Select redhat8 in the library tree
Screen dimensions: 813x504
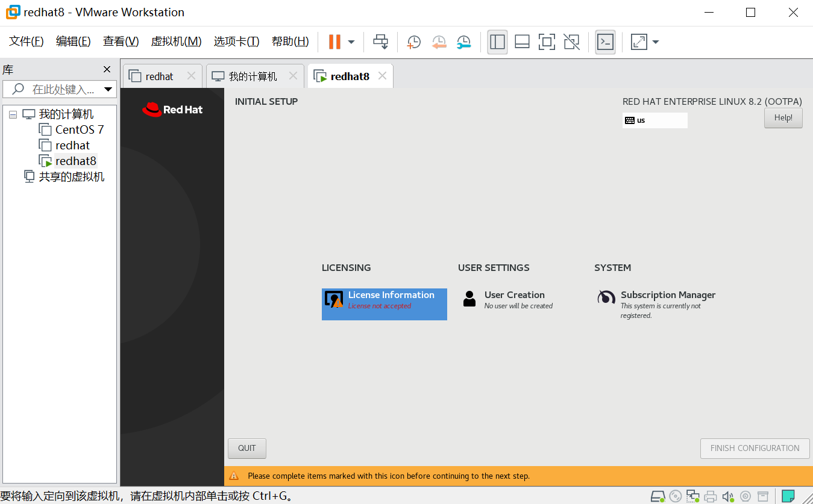[75, 161]
